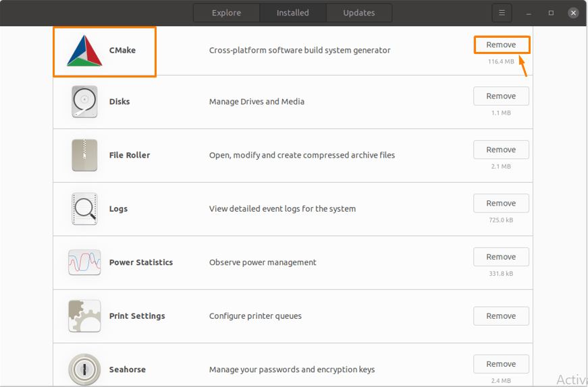This screenshot has width=588, height=387.
Task: Minimize the Software window
Action: [x=529, y=13]
